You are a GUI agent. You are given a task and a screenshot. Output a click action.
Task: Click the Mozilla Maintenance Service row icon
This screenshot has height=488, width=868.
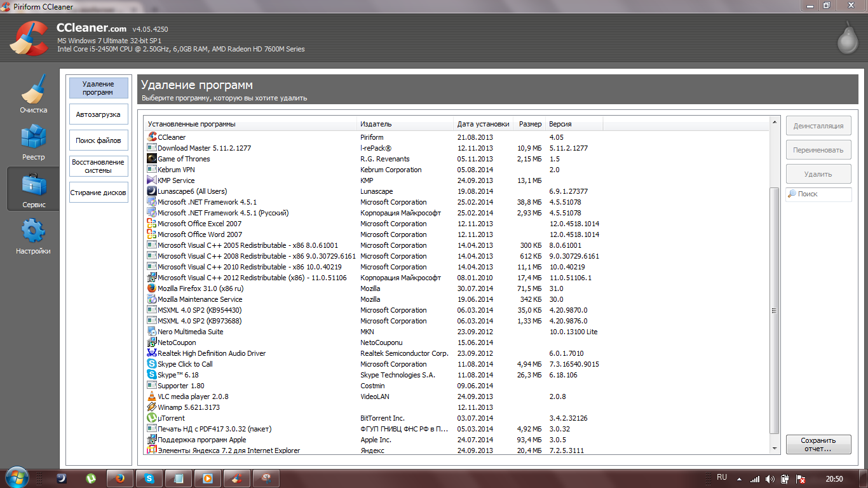point(152,299)
